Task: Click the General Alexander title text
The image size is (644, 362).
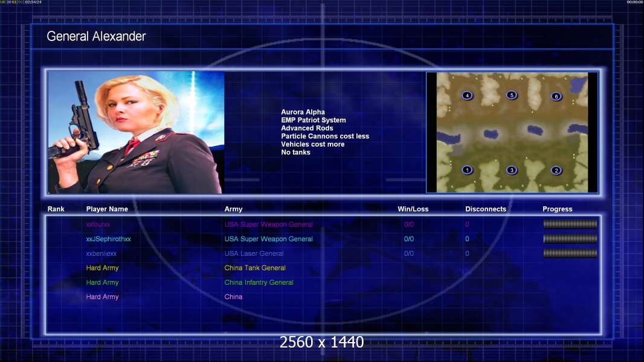Action: 96,36
